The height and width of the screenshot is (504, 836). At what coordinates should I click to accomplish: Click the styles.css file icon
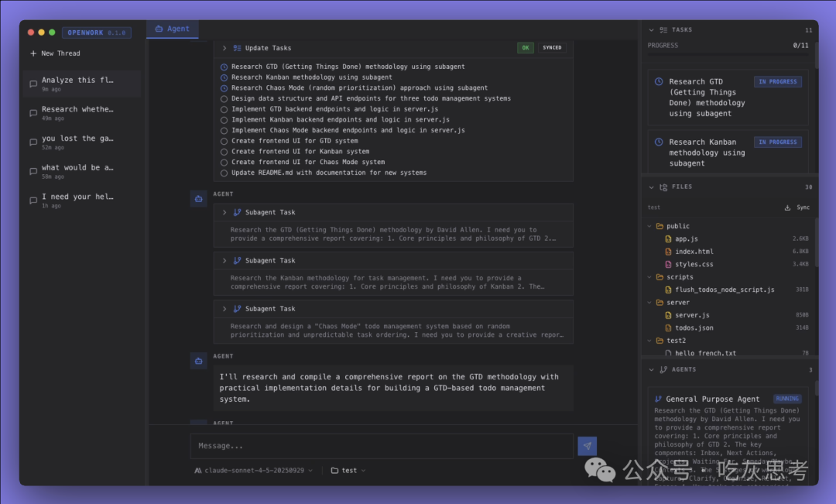(x=668, y=265)
